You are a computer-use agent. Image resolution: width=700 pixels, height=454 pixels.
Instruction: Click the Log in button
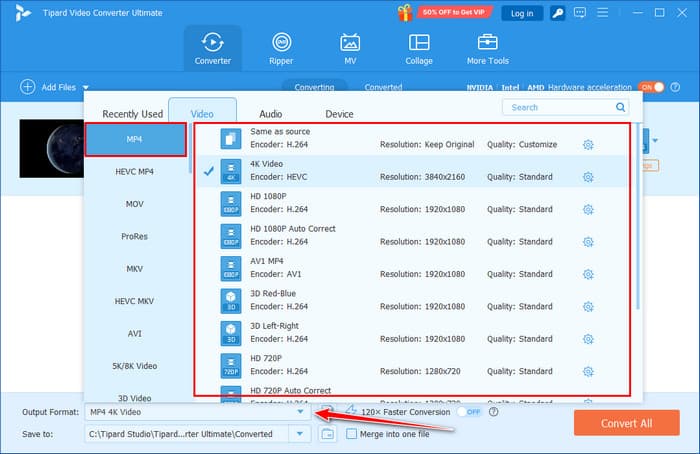pos(522,13)
